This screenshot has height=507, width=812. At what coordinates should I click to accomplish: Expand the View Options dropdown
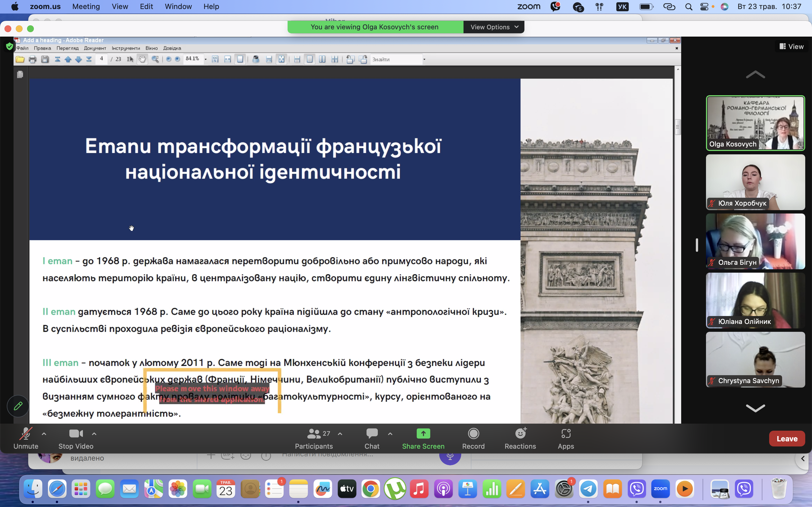click(494, 27)
